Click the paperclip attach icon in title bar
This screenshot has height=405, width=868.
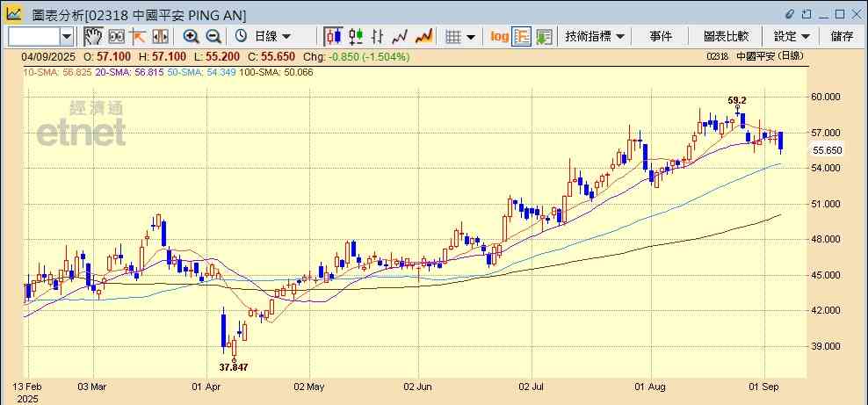pyautogui.click(x=790, y=14)
